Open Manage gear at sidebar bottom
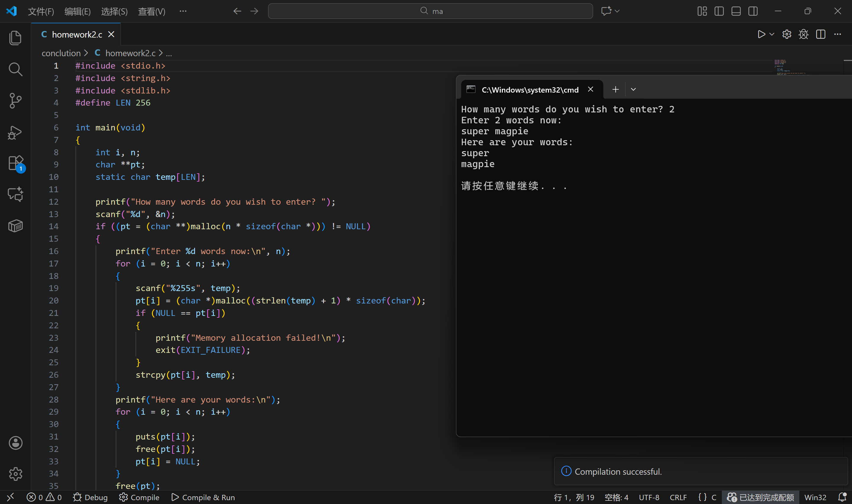The height and width of the screenshot is (504, 852). (15, 474)
